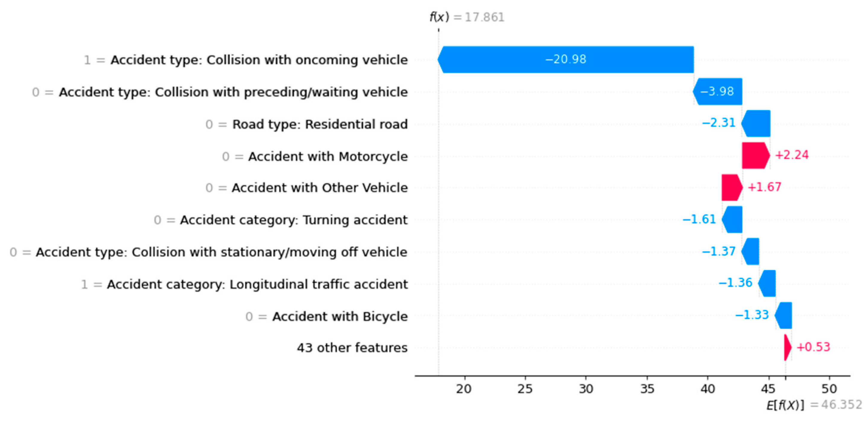Click the blue Turning accident bar
868x426 pixels.
[733, 219]
